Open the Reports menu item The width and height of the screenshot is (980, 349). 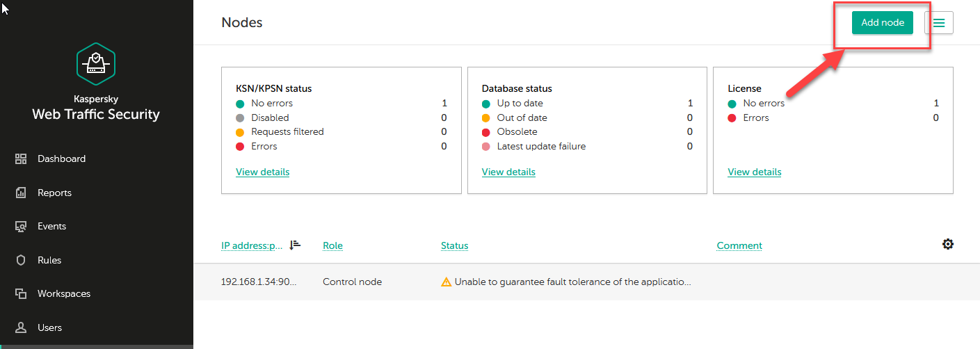(54, 193)
